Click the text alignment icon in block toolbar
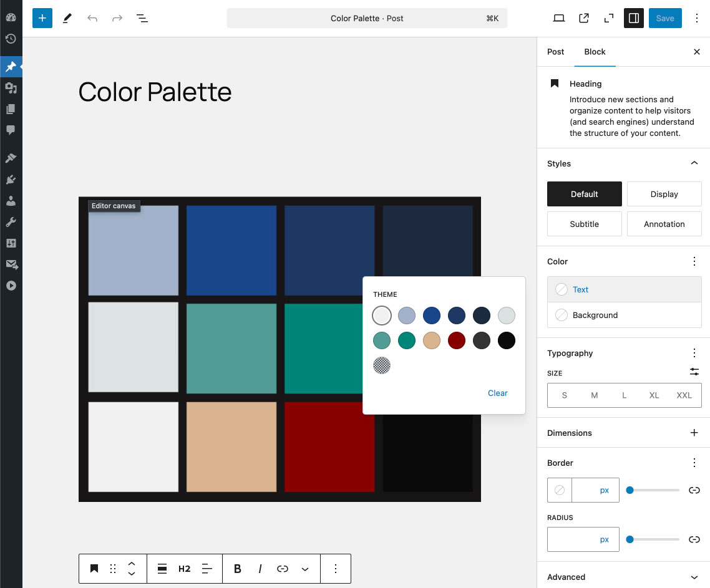This screenshot has height=588, width=710. (208, 569)
